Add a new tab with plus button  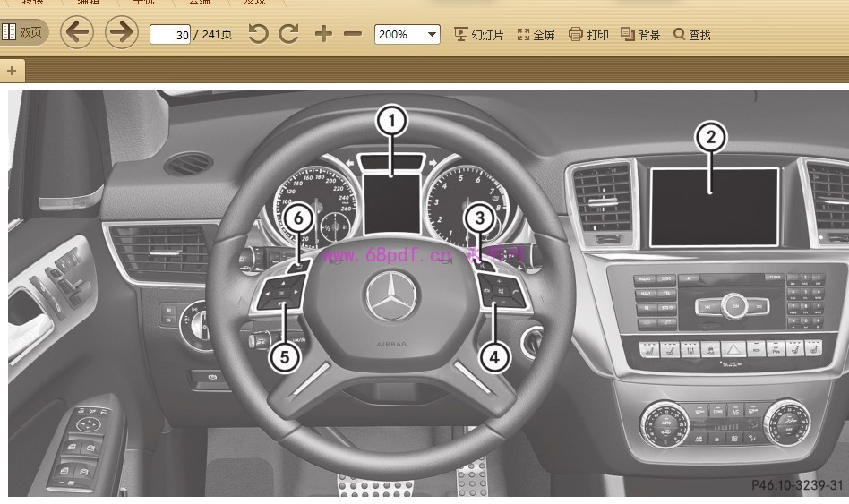click(x=12, y=71)
